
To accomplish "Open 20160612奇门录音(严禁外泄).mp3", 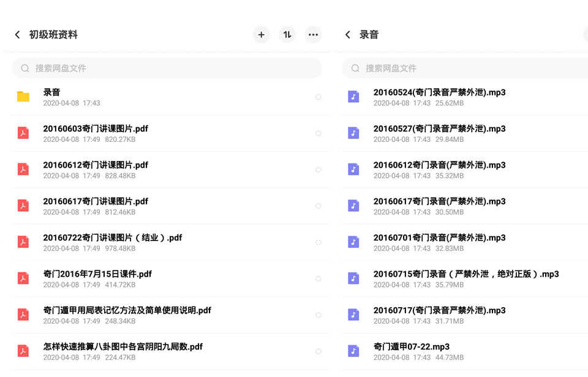I will pyautogui.click(x=440, y=165).
